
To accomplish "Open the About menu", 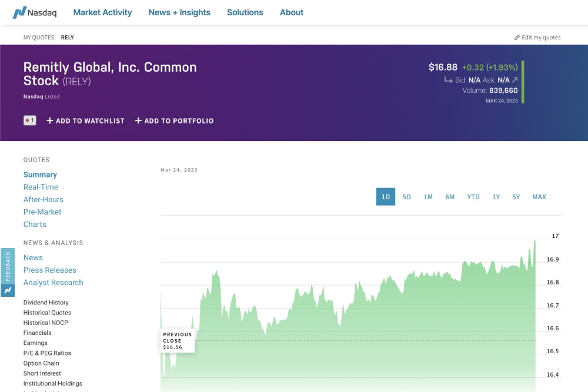I will 292,12.
